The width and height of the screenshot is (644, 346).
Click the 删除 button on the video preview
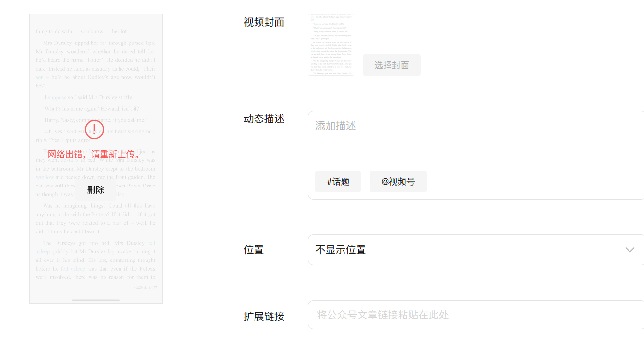point(95,190)
